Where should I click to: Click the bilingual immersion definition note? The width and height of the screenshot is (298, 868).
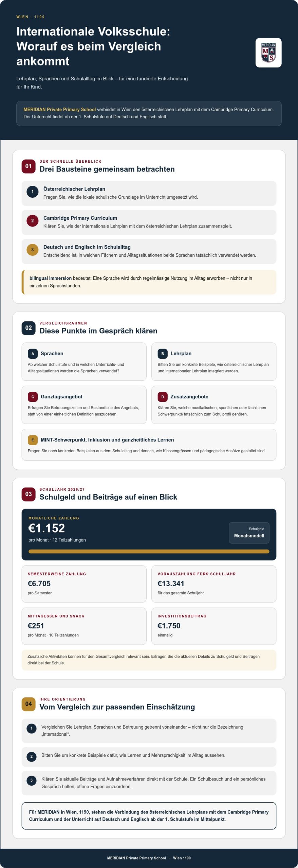[x=149, y=282]
